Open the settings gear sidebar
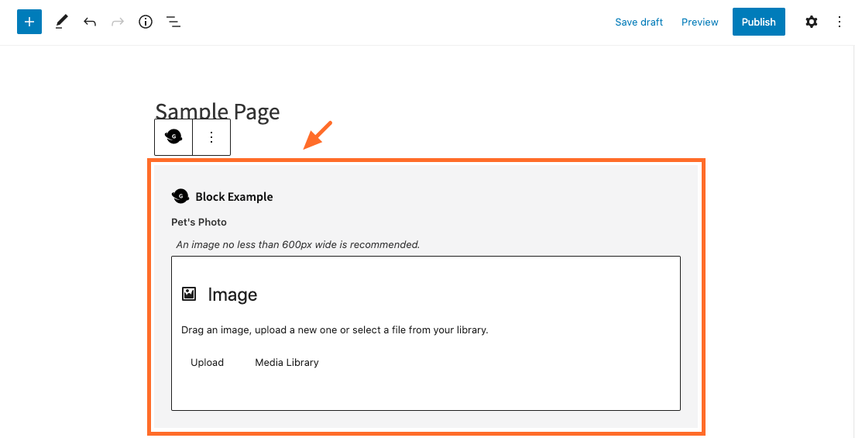 point(811,22)
